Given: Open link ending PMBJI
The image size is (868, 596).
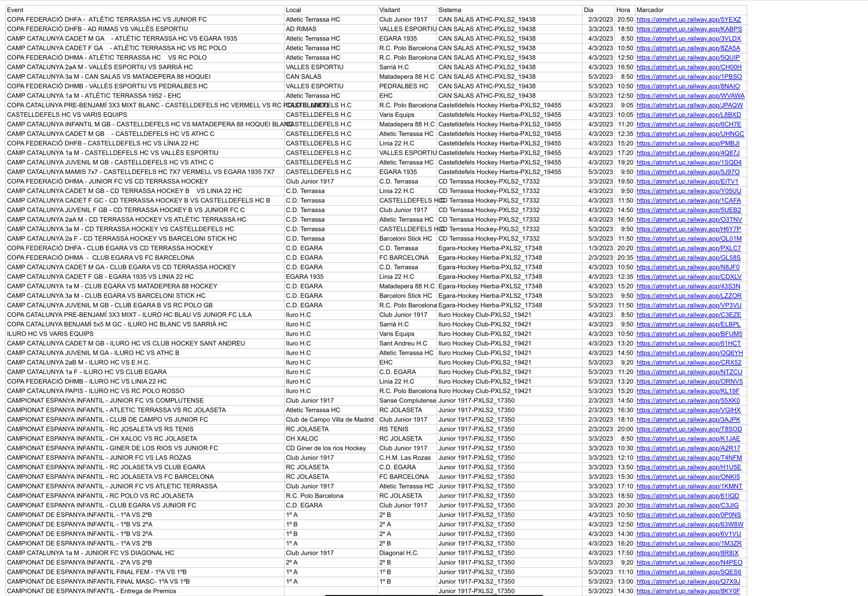Looking at the screenshot, I should pyautogui.click(x=688, y=143).
